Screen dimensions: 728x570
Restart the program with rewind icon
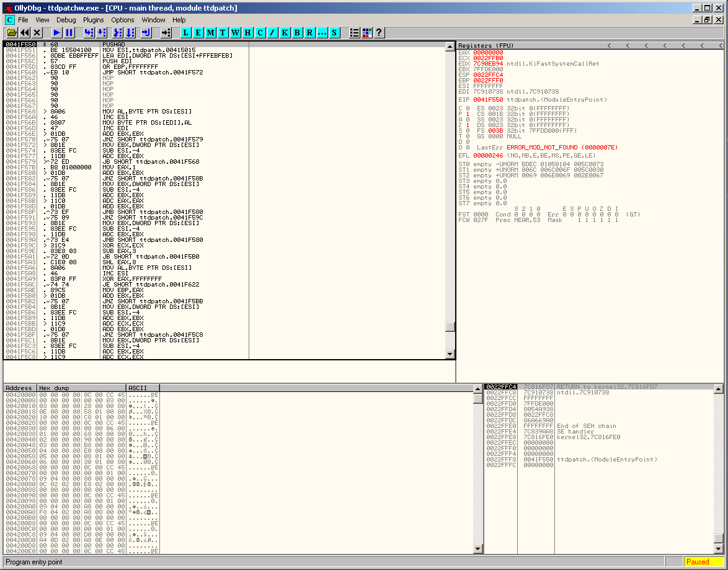pyautogui.click(x=25, y=32)
